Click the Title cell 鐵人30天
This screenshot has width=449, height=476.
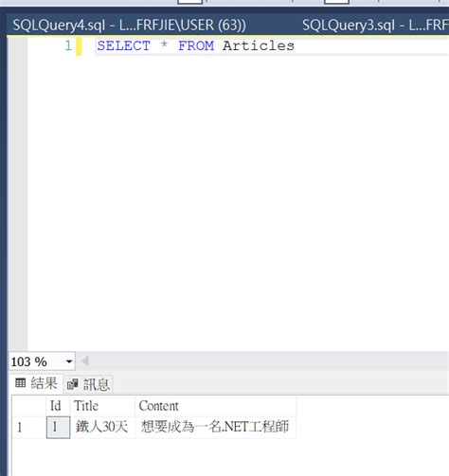[x=102, y=428]
